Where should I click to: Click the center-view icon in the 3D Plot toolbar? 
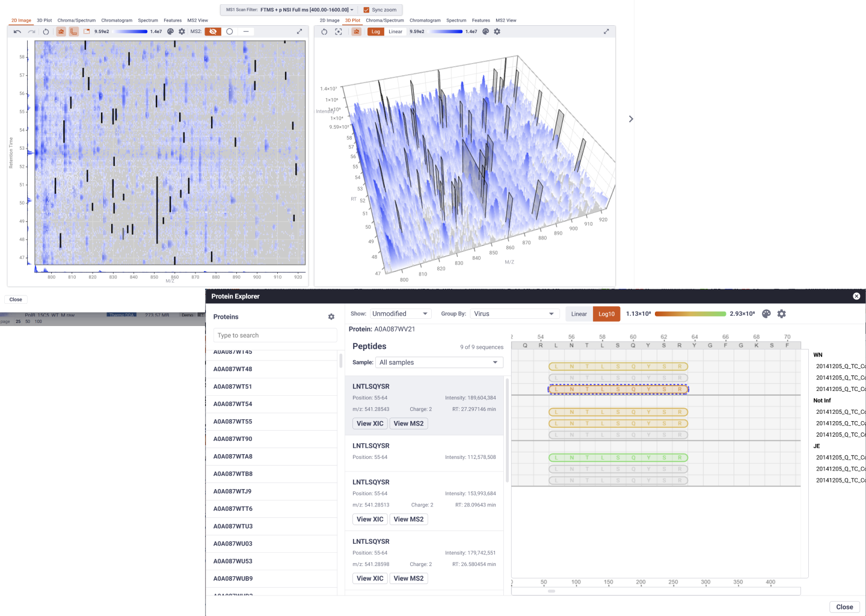339,31
